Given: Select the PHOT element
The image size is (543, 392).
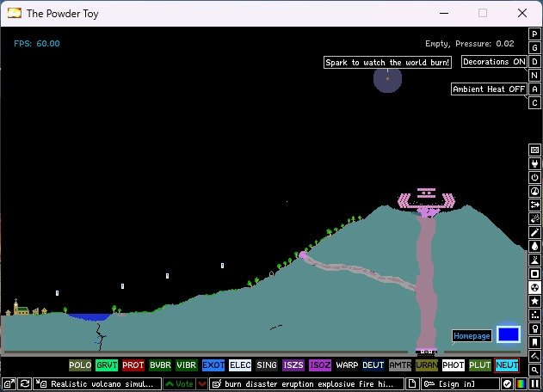Looking at the screenshot, I should tap(454, 365).
